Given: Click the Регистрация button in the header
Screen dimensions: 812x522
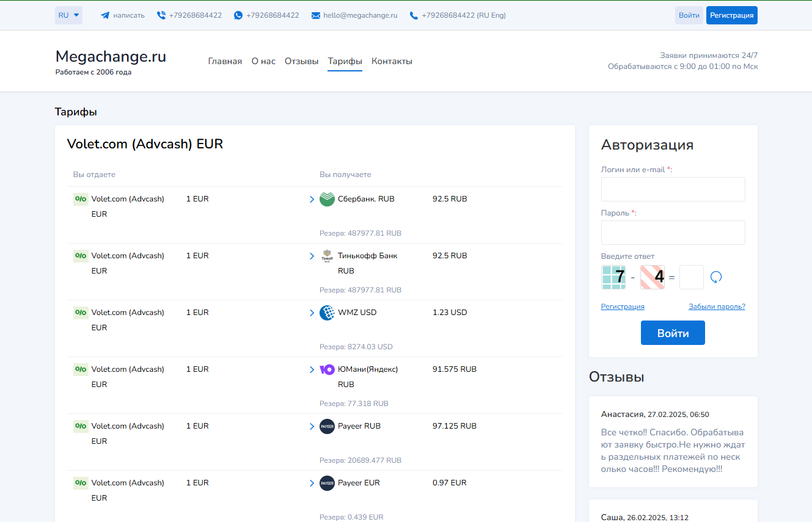Looking at the screenshot, I should (731, 15).
